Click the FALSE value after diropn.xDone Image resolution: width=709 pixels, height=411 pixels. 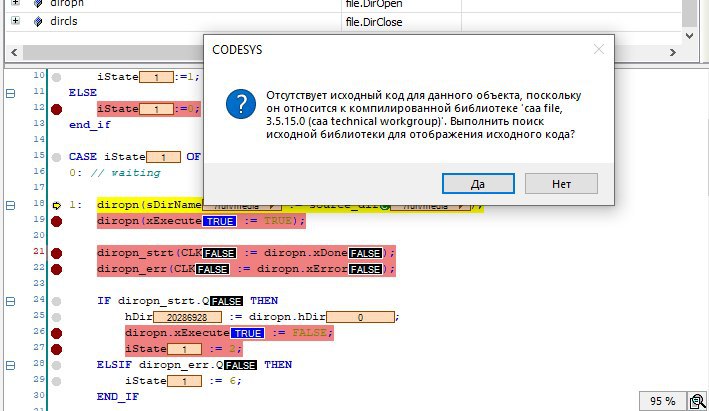(365, 253)
